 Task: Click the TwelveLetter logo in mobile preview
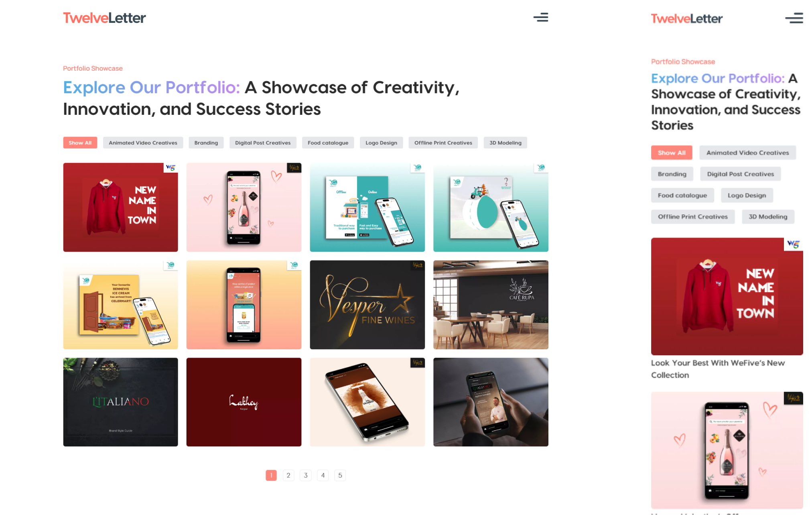[x=686, y=18]
